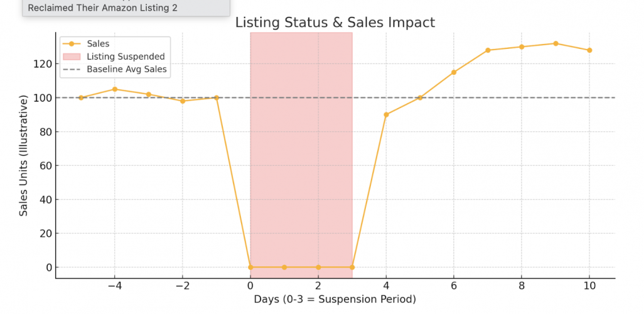Click the sales data point at day 7
The image size is (644, 314).
pyautogui.click(x=488, y=50)
